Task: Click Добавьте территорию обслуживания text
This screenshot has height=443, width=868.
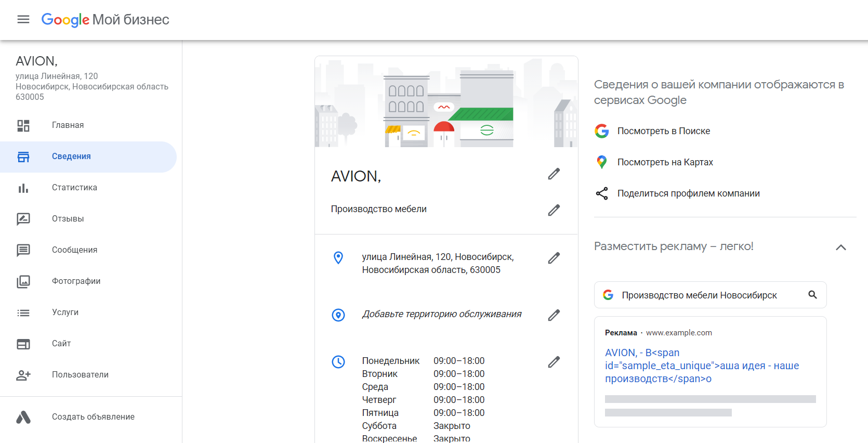Action: [x=442, y=314]
